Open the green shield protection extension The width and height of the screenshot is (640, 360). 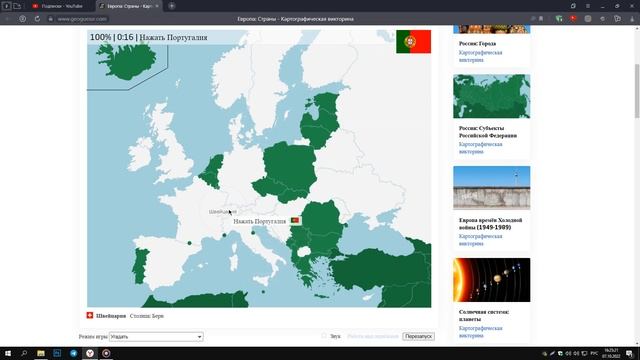(x=559, y=19)
